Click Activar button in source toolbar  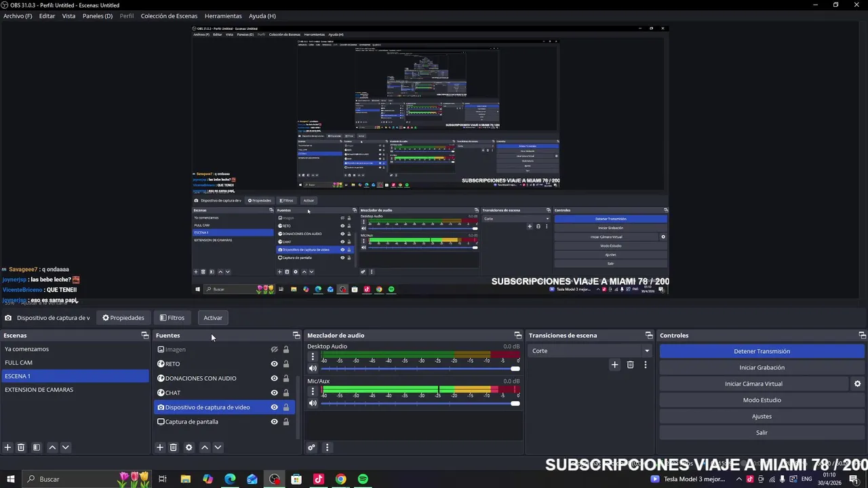click(213, 318)
